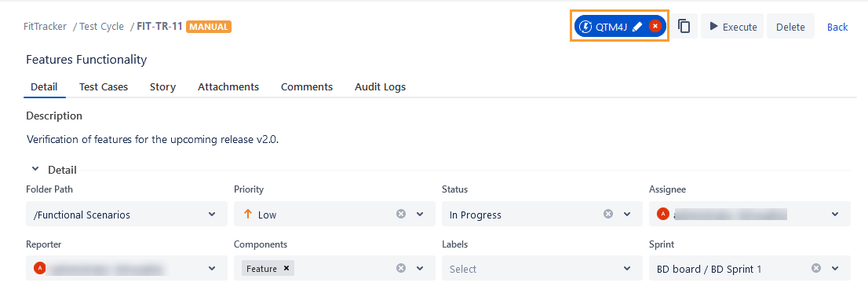This screenshot has width=868, height=290.
Task: Click the QTM4J lightning bolt icon
Action: [585, 26]
